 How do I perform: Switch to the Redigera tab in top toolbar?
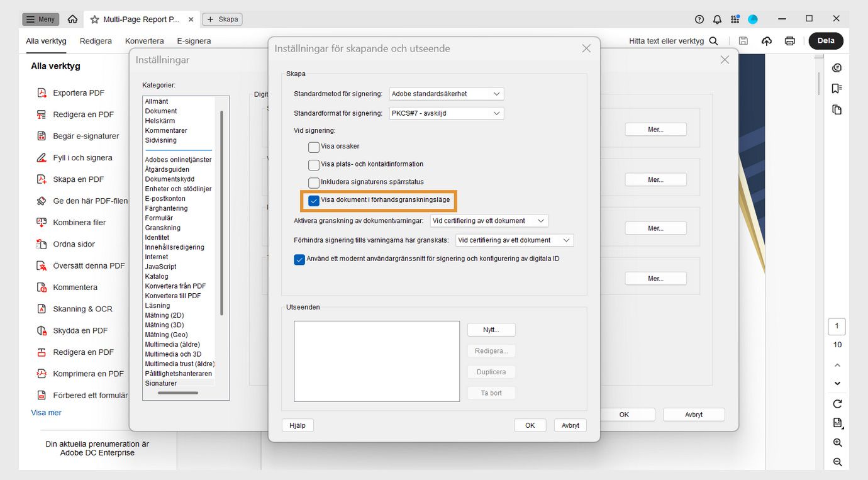(96, 41)
